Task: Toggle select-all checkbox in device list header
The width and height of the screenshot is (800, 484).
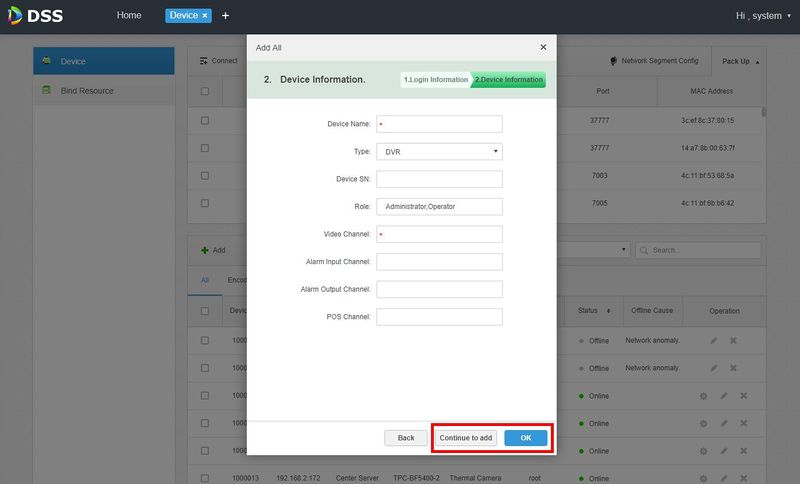Action: click(x=205, y=311)
